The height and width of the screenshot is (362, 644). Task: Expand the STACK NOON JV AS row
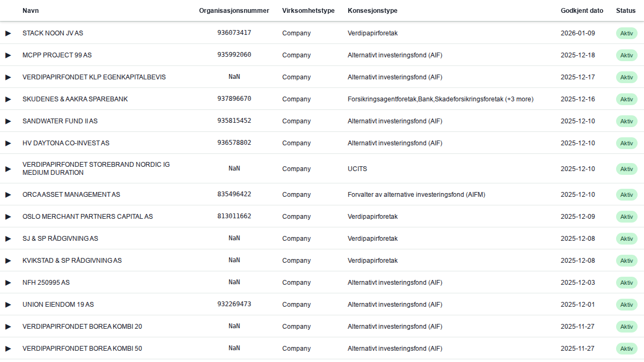point(8,33)
